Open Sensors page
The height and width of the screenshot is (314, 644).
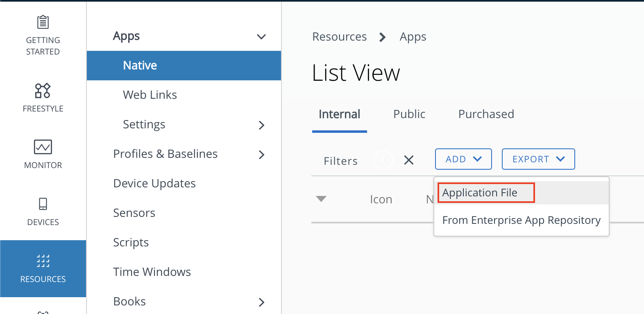(x=134, y=213)
